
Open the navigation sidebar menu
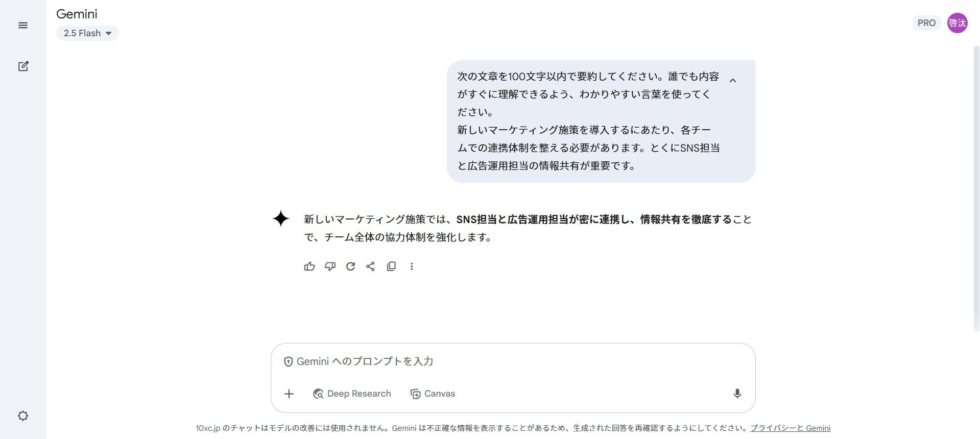22,25
